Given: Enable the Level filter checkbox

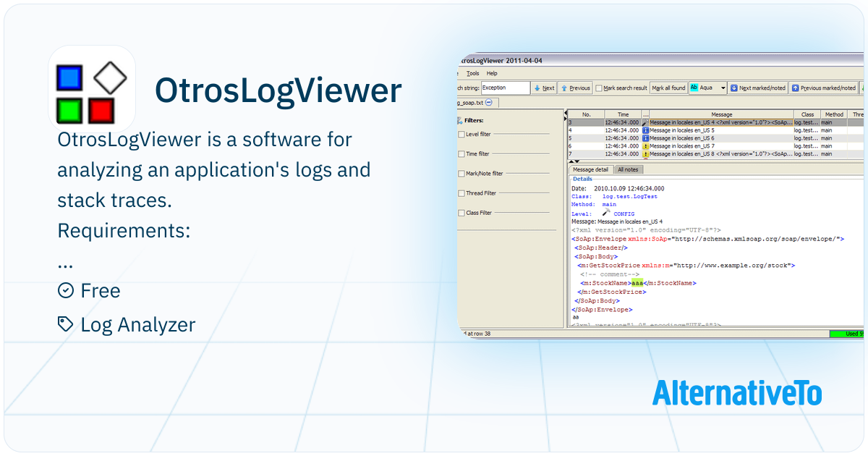Looking at the screenshot, I should [x=461, y=135].
